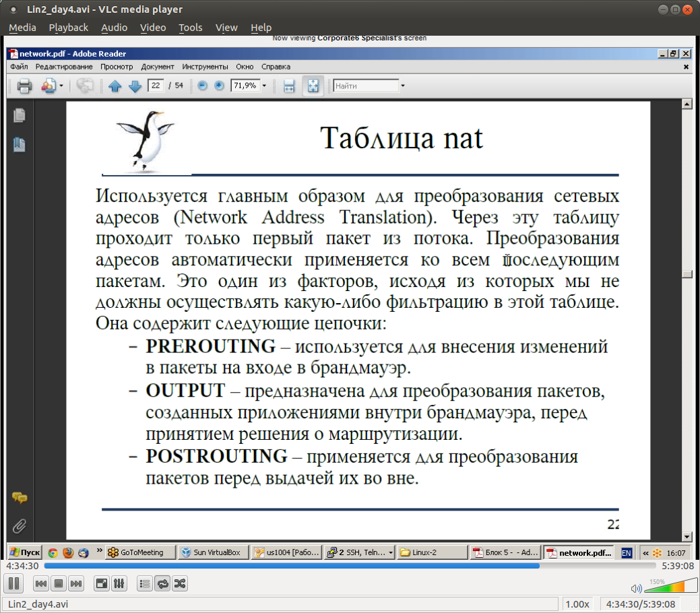Image resolution: width=700 pixels, height=613 pixels.
Task: Open the Tools menu in VLC
Action: 191,28
